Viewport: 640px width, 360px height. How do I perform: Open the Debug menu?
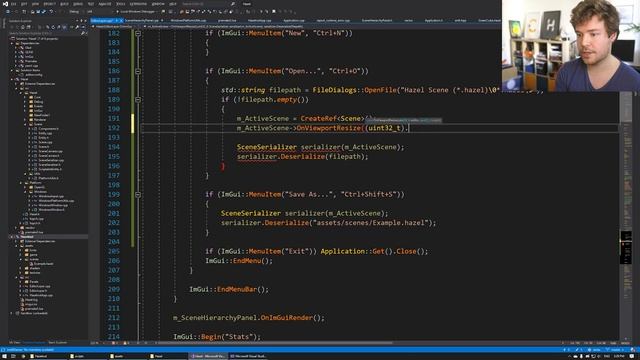coord(78,4)
